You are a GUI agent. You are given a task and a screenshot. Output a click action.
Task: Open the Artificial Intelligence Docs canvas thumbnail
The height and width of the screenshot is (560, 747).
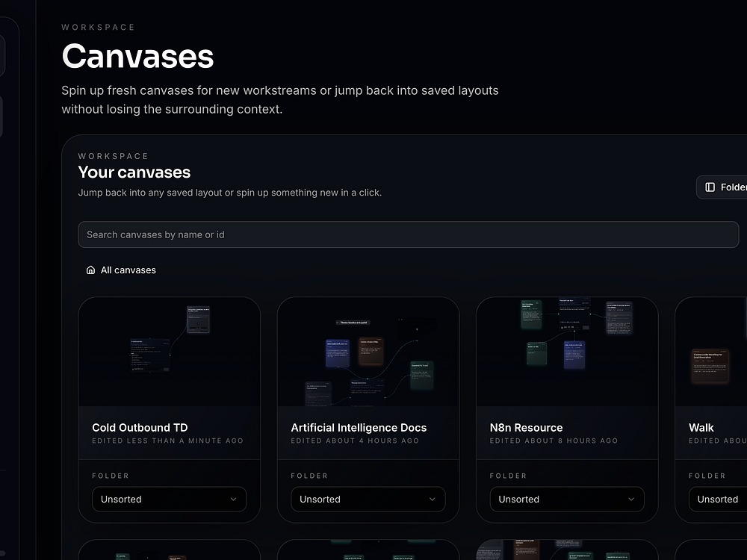point(368,352)
